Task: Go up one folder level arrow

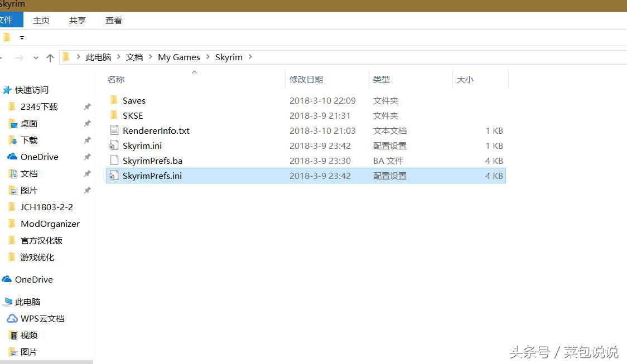Action: 50,58
